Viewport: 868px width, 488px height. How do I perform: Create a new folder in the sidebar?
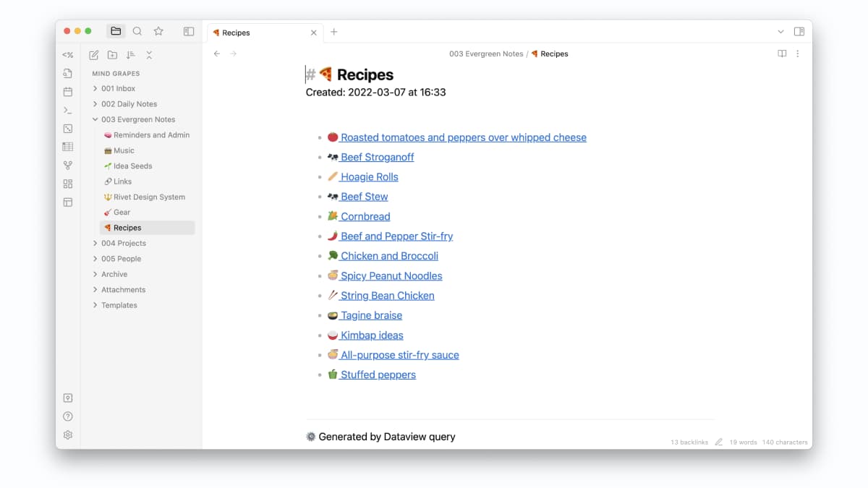tap(112, 54)
